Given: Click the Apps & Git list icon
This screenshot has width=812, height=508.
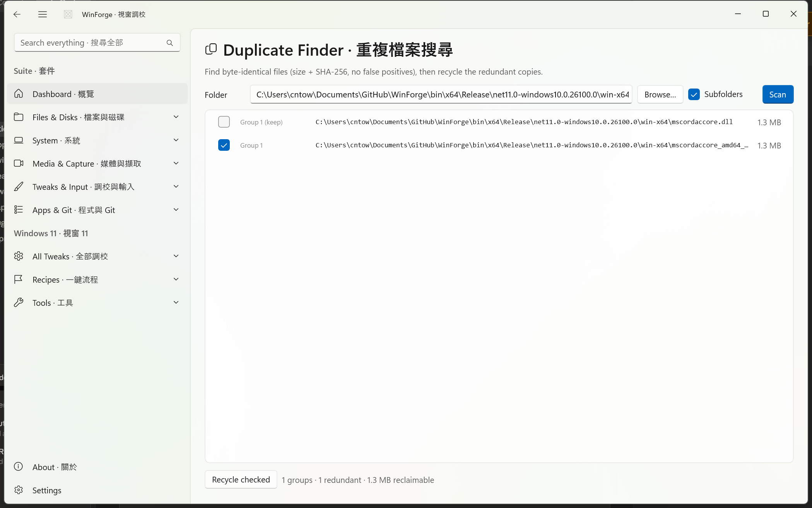Looking at the screenshot, I should click(19, 210).
